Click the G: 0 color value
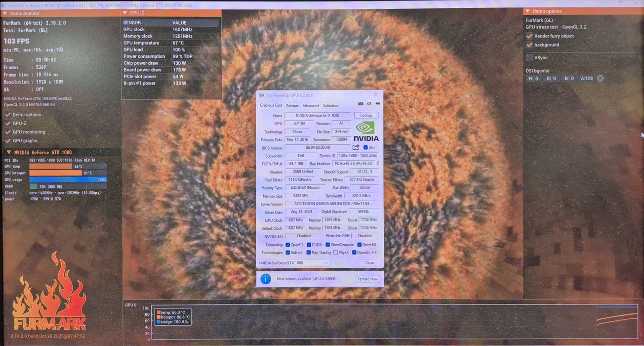The image size is (644, 346). coord(551,78)
